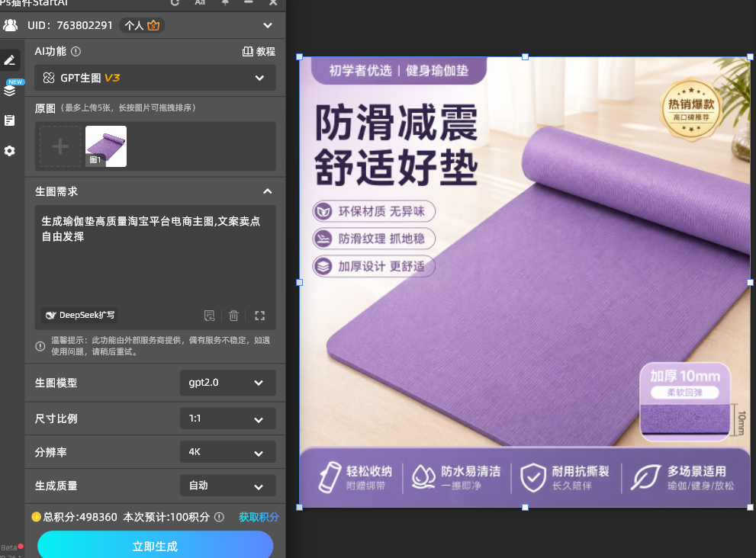Screen dimensions: 756x558
Task: Select the 图1 yoga mat thumbnail
Action: 106,146
